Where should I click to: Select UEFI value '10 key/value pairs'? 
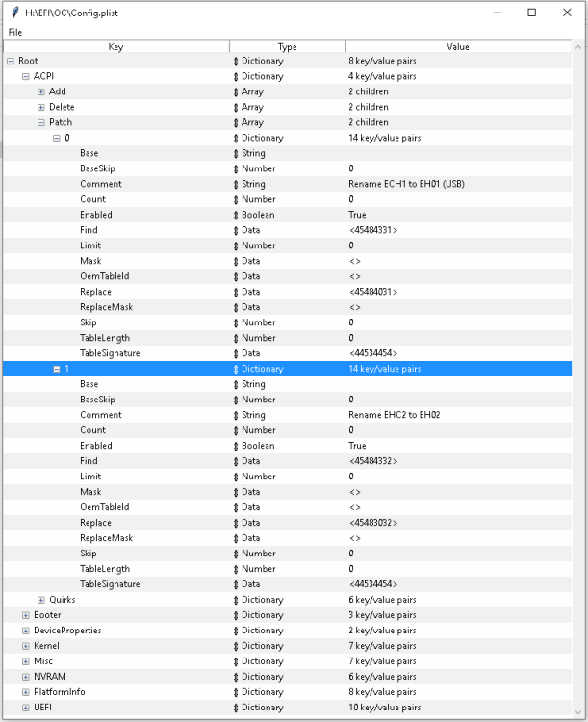coord(385,708)
